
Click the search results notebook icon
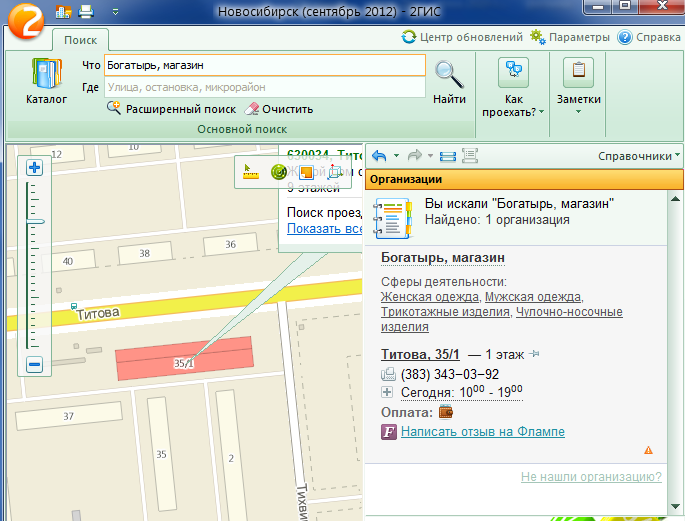392,218
